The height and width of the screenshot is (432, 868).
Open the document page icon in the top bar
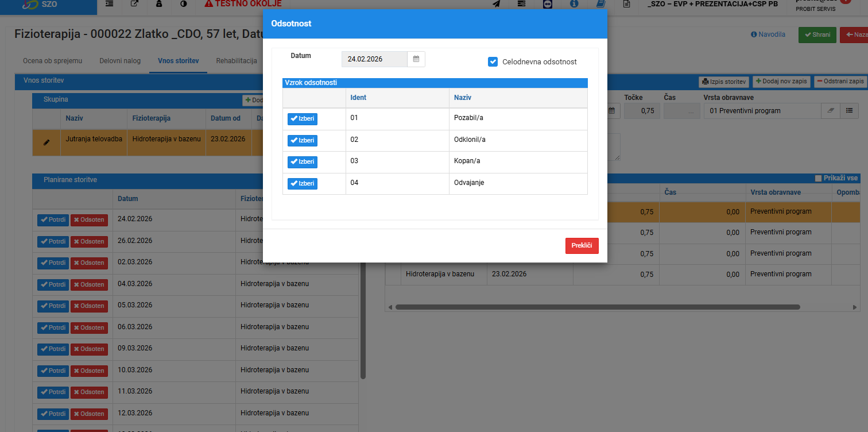(x=627, y=4)
